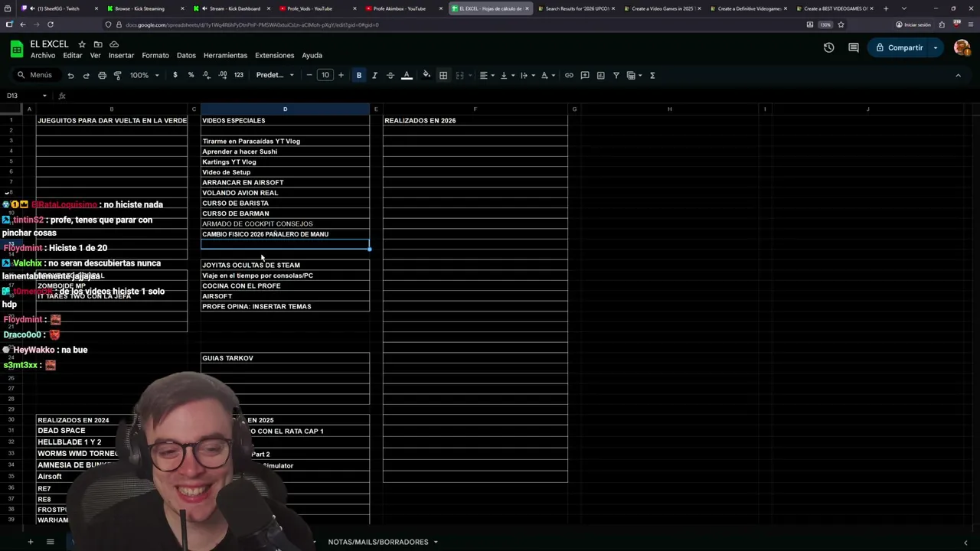Open the zoom 100% dropdown
The image size is (980, 551).
pos(144,75)
